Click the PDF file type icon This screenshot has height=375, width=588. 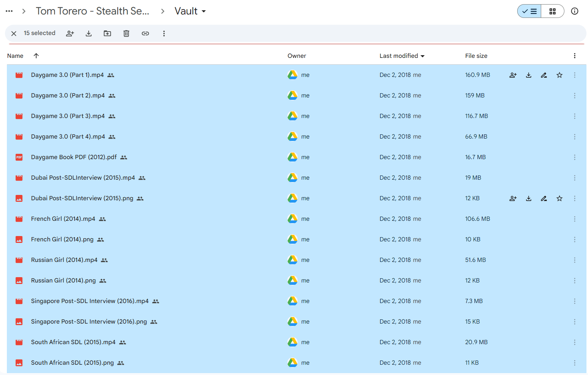coord(19,157)
